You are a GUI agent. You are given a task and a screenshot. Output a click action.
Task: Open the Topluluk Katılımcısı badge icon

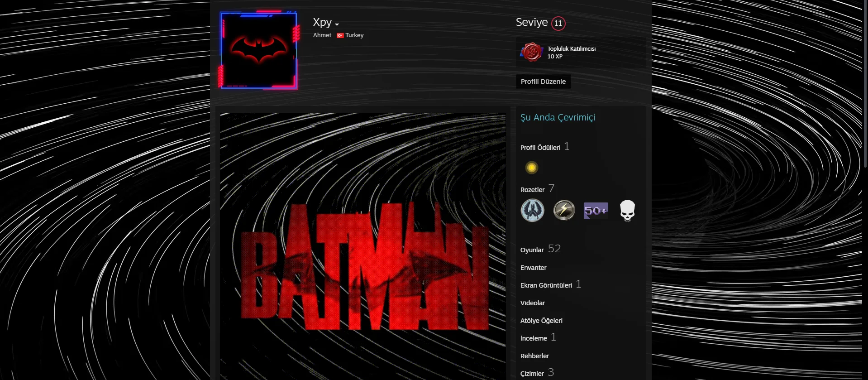tap(532, 52)
